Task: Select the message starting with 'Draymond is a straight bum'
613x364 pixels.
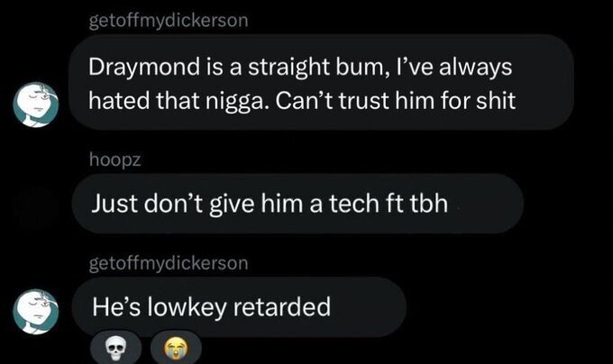Action: coord(322,82)
